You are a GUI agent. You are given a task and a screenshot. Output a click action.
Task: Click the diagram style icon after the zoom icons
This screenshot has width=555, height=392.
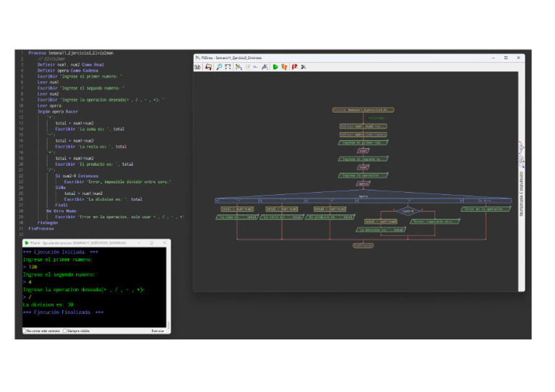click(x=238, y=67)
